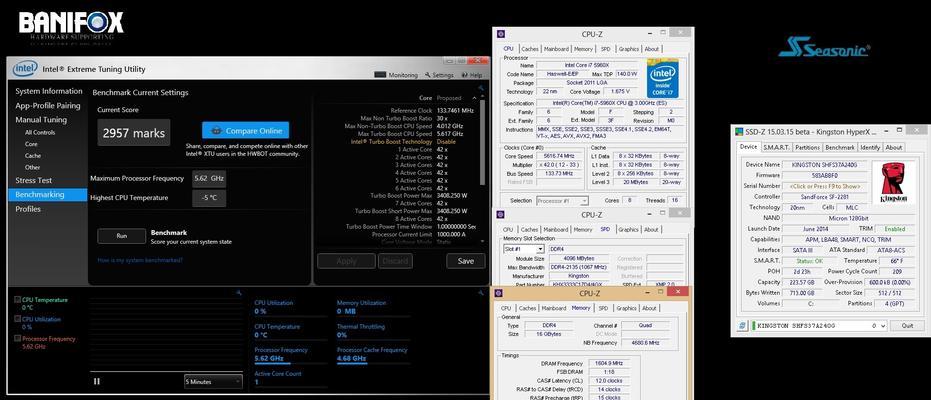Select Core under Manual Tuning in sidebar
This screenshot has width=931, height=400.
(x=31, y=144)
